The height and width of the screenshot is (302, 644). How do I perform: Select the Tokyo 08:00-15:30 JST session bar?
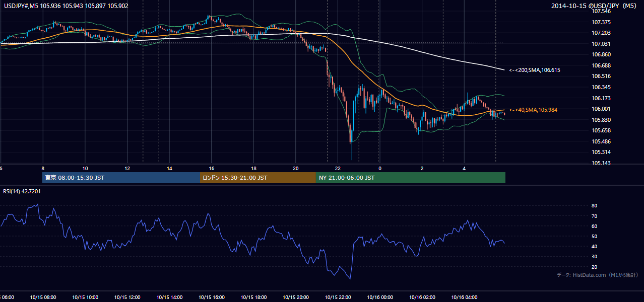point(121,178)
